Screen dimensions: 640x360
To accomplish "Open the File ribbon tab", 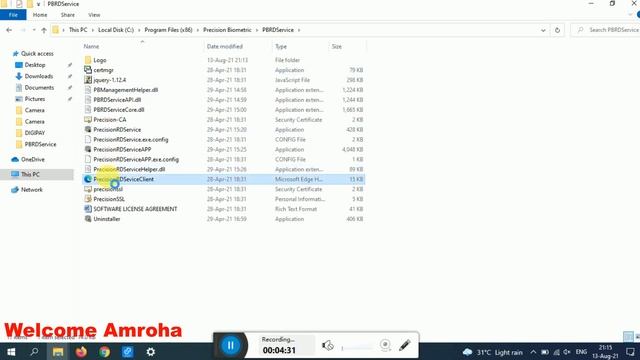I will (13, 15).
